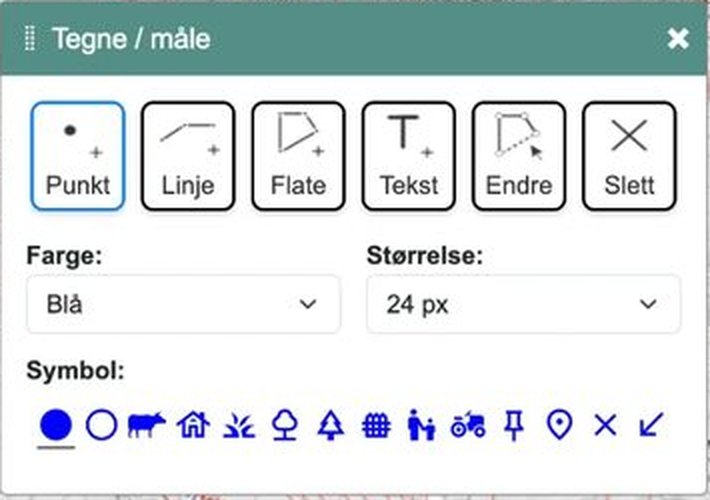Pick the tractor symbol
Image resolution: width=710 pixels, height=500 pixels.
click(468, 425)
